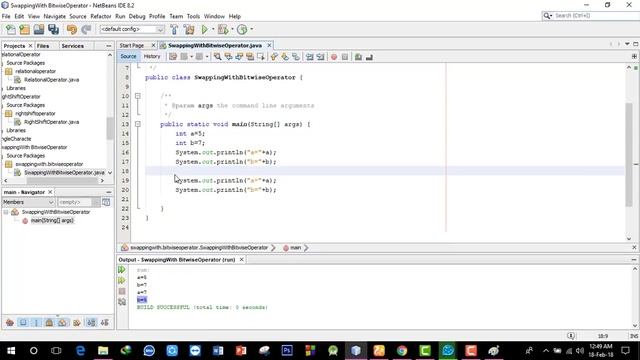Image resolution: width=640 pixels, height=360 pixels.
Task: Open the editor document list dropdown arrow
Action: point(627,44)
